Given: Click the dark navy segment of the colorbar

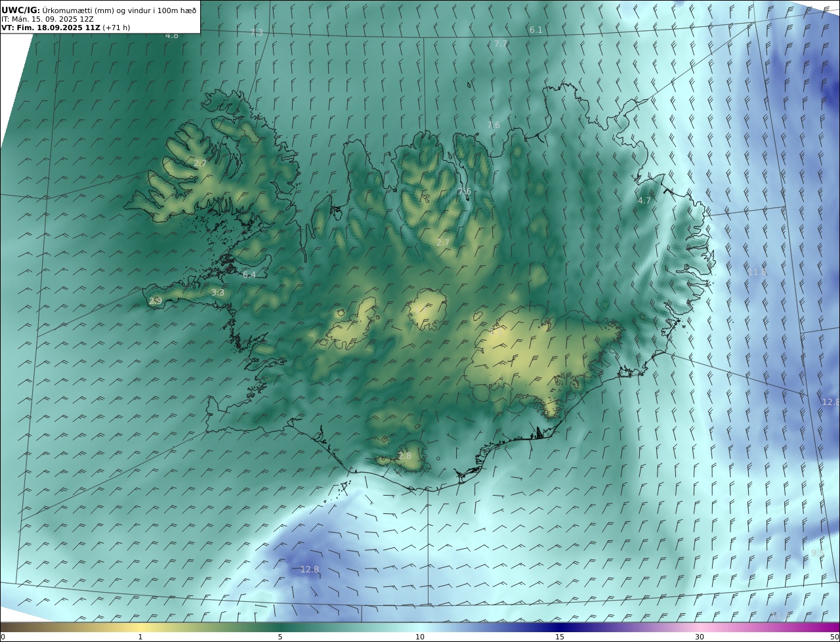Looking at the screenshot, I should [560, 627].
